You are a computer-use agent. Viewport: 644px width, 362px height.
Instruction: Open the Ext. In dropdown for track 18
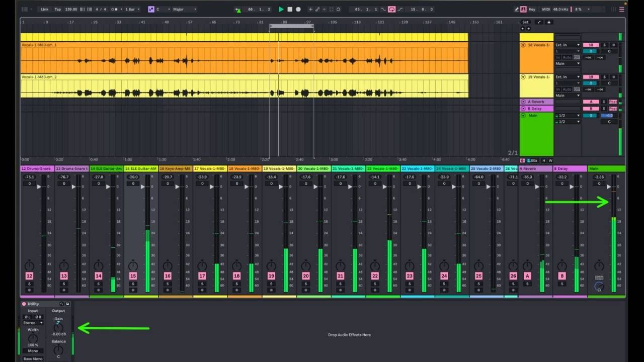point(567,45)
